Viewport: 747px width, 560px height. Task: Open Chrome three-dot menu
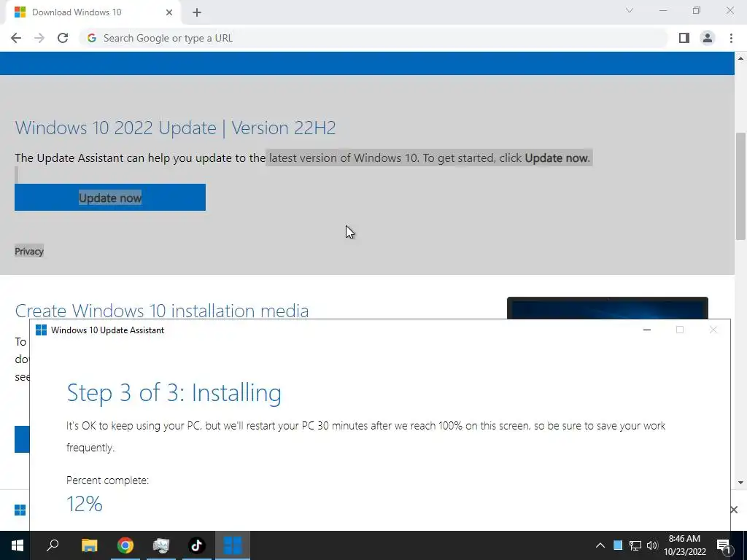[731, 38]
